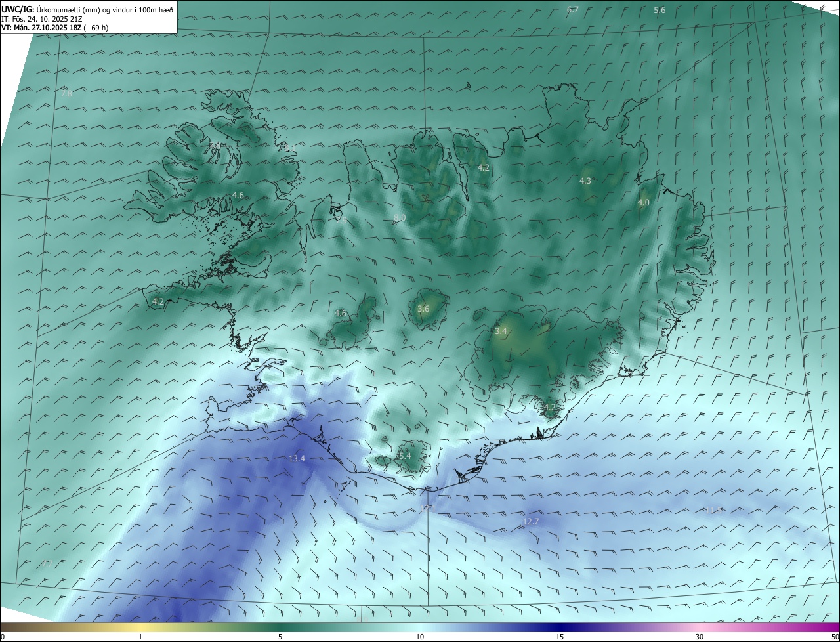Image resolution: width=840 pixels, height=642 pixels.
Task: Click the 3.4 value on Vatnajökull glacier
Action: point(501,332)
